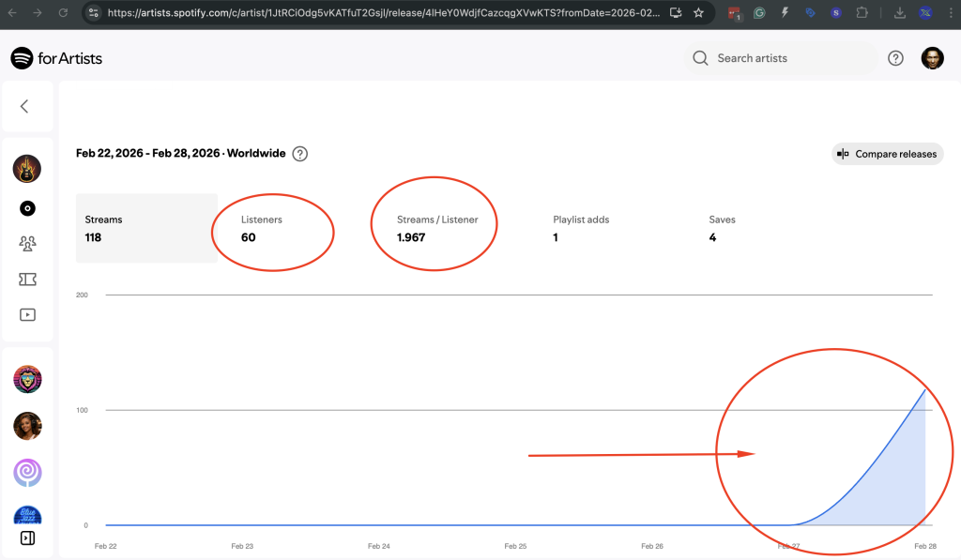
Task: Switch to the Listeners metric tab
Action: point(263,228)
